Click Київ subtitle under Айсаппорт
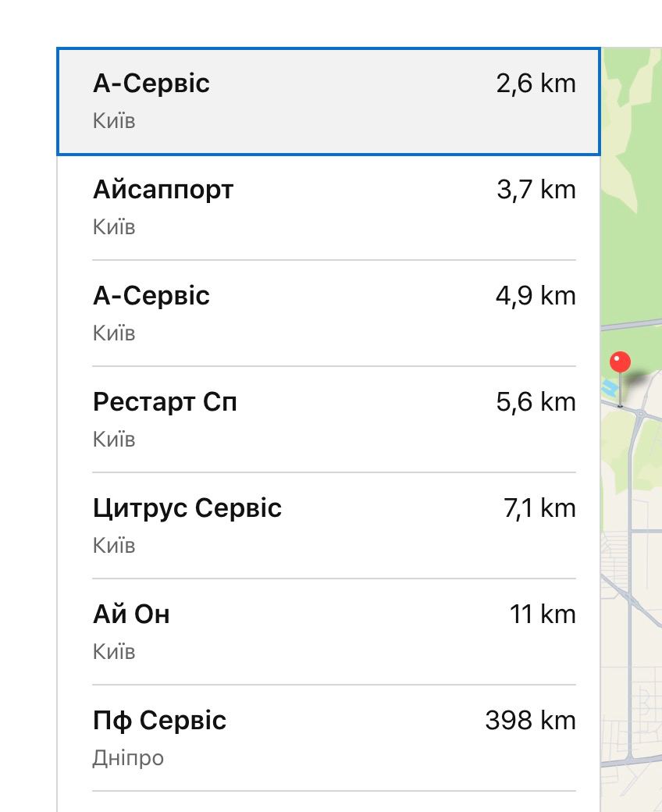Screen dimensions: 662x812 pos(114,227)
